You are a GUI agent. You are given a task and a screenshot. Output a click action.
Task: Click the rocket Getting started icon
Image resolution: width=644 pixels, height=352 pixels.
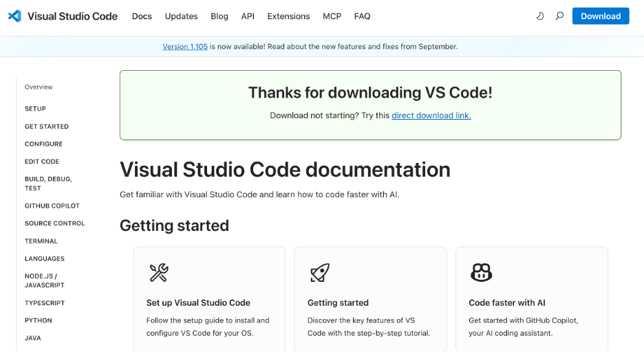pyautogui.click(x=319, y=272)
